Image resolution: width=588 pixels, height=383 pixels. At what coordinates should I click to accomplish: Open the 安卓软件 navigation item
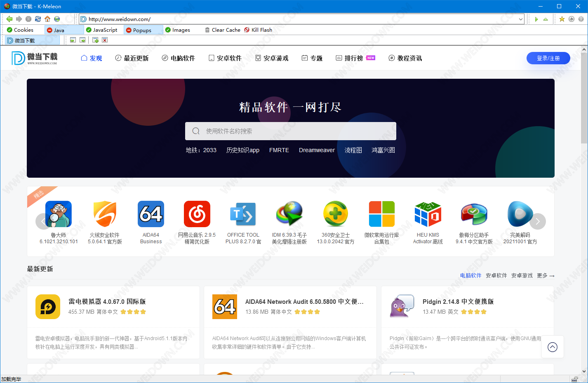[225, 58]
